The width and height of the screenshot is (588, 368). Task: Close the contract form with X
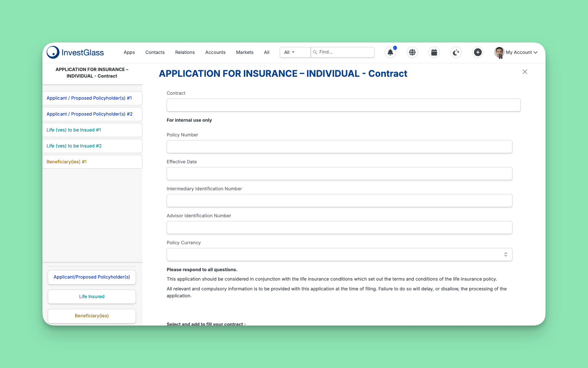[525, 72]
